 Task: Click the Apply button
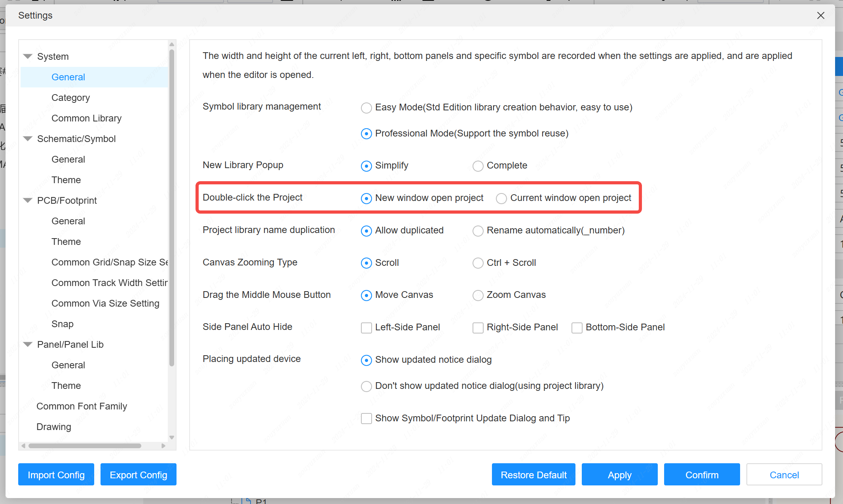[x=619, y=475]
